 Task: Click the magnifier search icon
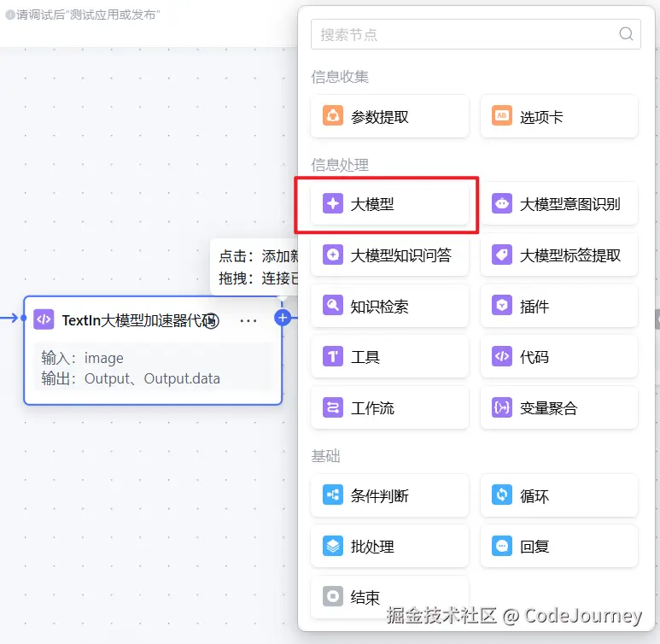626,33
